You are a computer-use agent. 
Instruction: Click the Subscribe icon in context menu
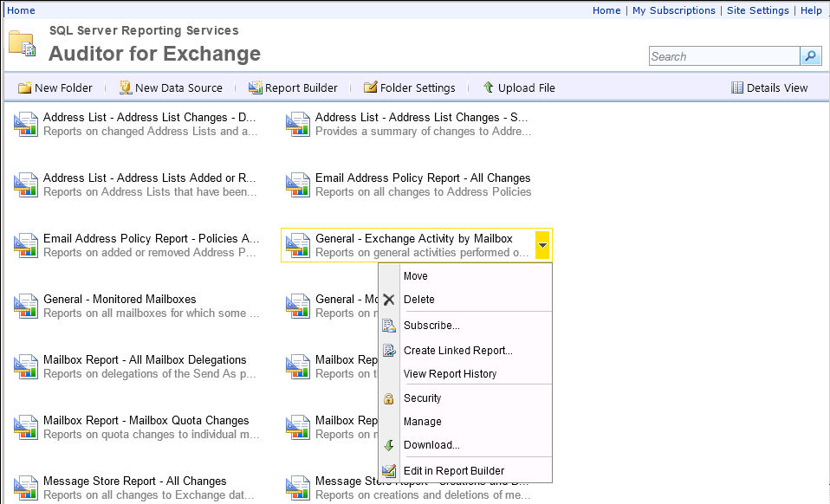click(389, 326)
